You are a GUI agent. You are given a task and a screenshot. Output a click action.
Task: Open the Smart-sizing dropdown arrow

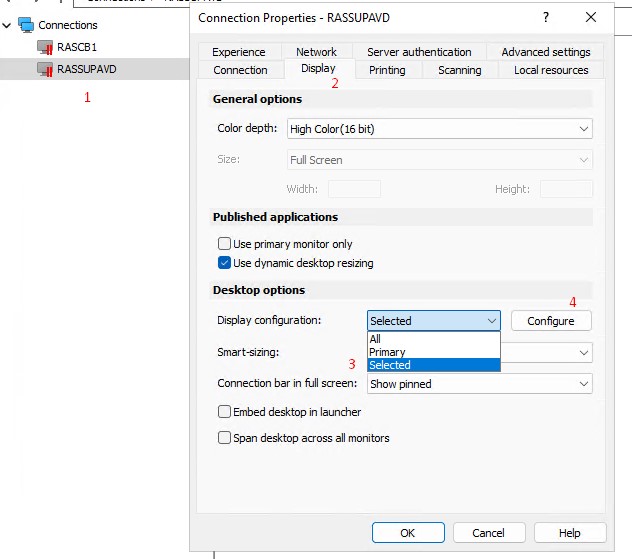583,353
